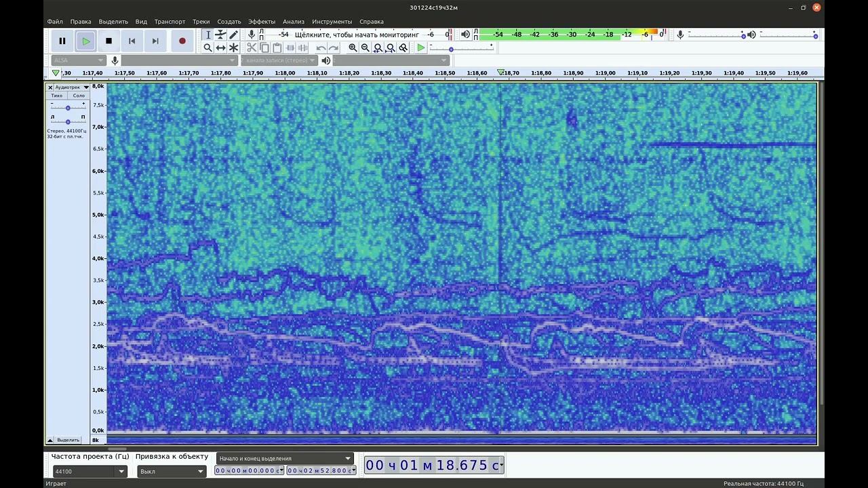Screen dimensions: 868x488
Task: Open the Треки menu
Action: point(201,22)
